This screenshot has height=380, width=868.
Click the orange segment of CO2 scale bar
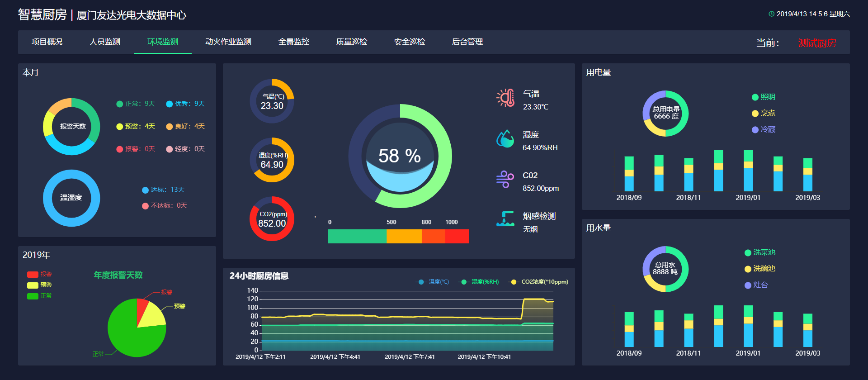[404, 236]
